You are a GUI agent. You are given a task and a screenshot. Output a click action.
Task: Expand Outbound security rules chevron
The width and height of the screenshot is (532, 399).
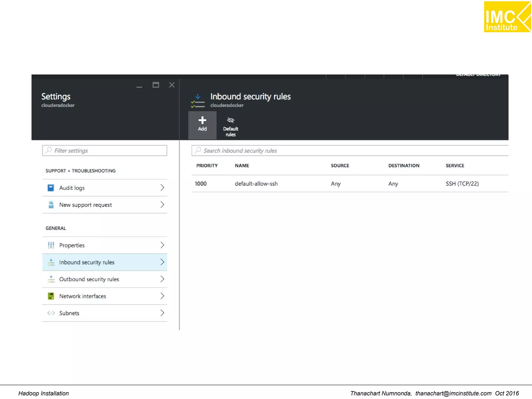point(162,279)
